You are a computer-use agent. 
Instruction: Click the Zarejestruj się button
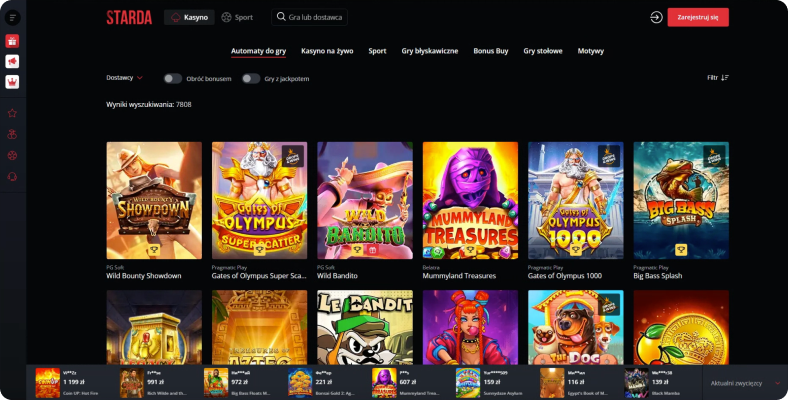[x=698, y=17]
